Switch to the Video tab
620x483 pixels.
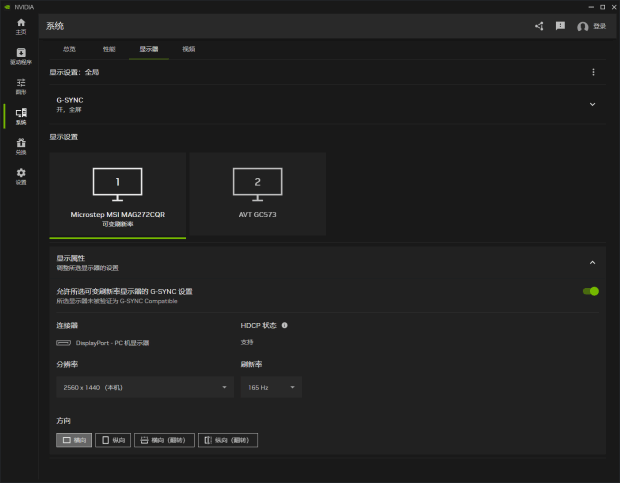pyautogui.click(x=189, y=49)
